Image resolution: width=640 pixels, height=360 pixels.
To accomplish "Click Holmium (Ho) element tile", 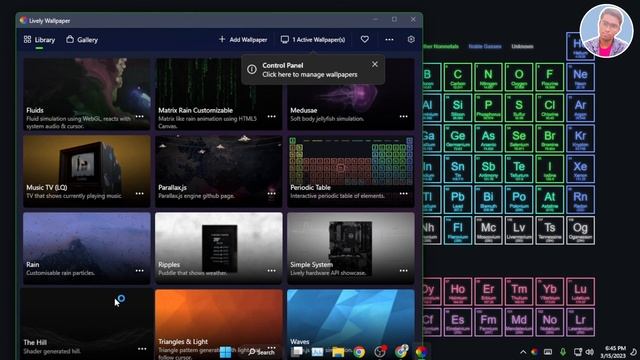I will [x=458, y=291].
